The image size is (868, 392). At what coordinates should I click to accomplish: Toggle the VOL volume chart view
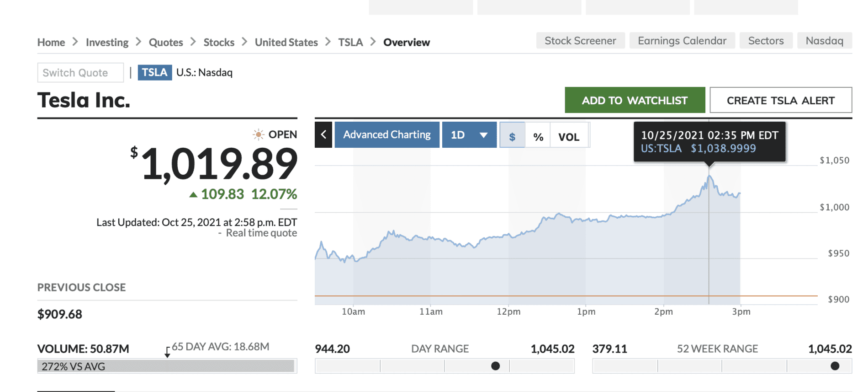coord(569,136)
